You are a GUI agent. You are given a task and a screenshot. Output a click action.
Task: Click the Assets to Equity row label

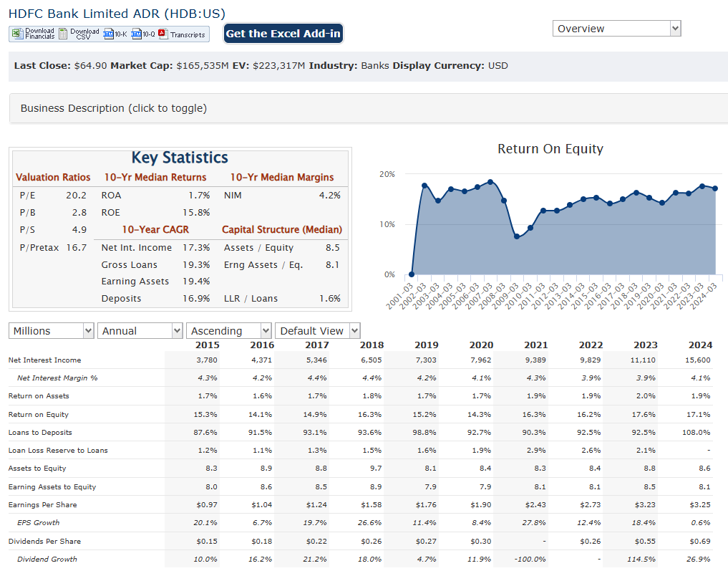click(37, 469)
